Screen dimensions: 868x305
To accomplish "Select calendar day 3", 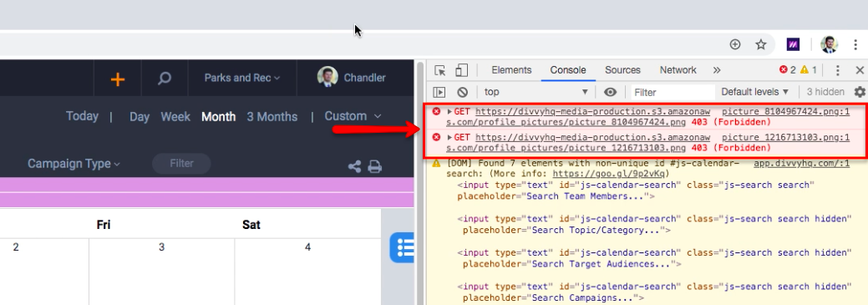I will click(x=161, y=247).
